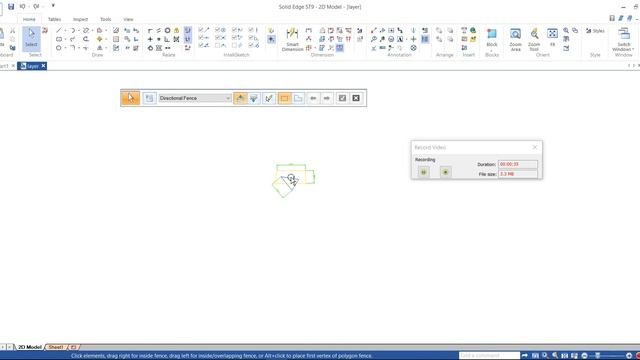Stop the video recording

point(445,172)
